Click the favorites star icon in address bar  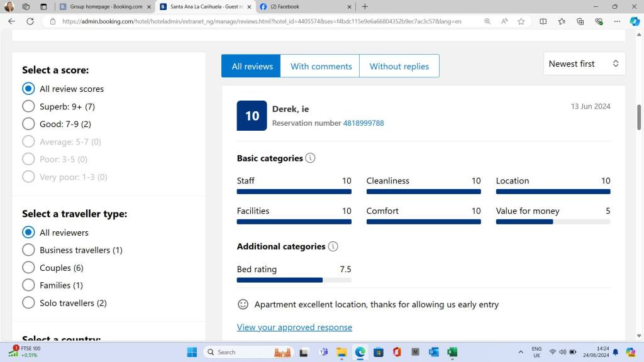(521, 21)
